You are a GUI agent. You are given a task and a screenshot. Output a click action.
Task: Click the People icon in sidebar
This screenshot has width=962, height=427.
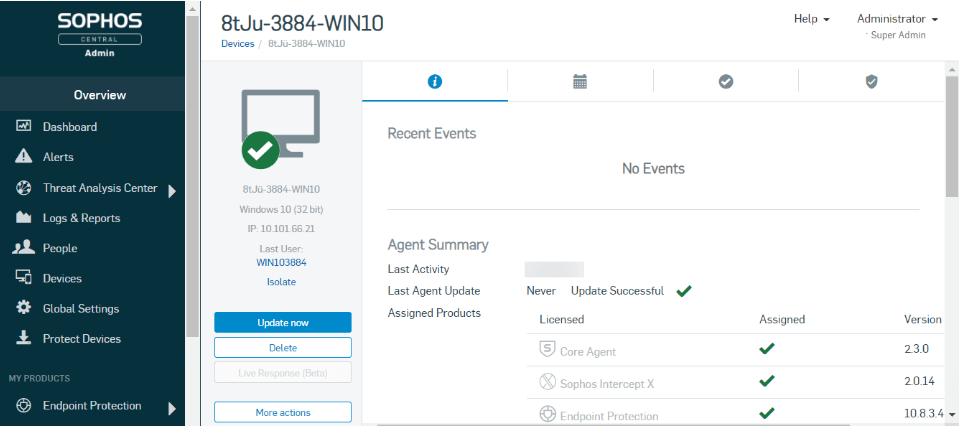click(24, 248)
